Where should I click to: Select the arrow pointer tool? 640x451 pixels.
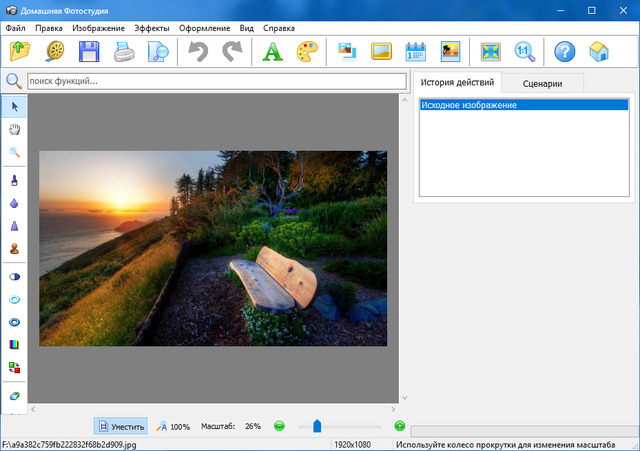tap(15, 105)
